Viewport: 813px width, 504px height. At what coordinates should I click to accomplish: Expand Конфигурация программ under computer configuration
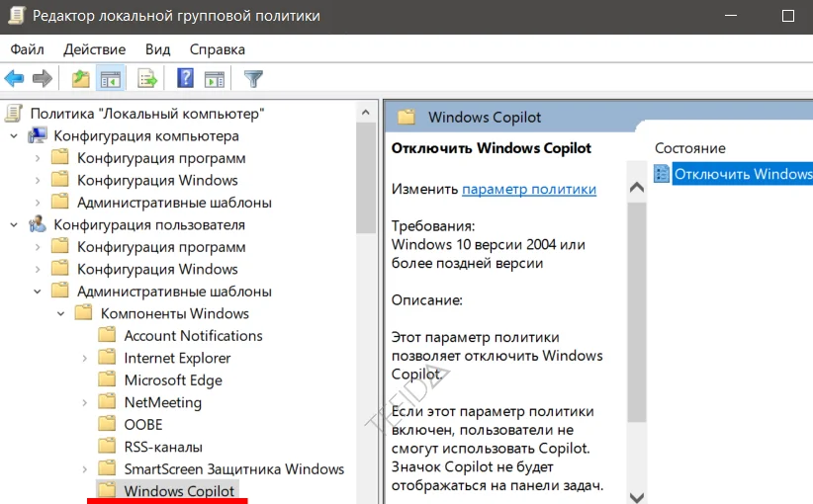38,158
